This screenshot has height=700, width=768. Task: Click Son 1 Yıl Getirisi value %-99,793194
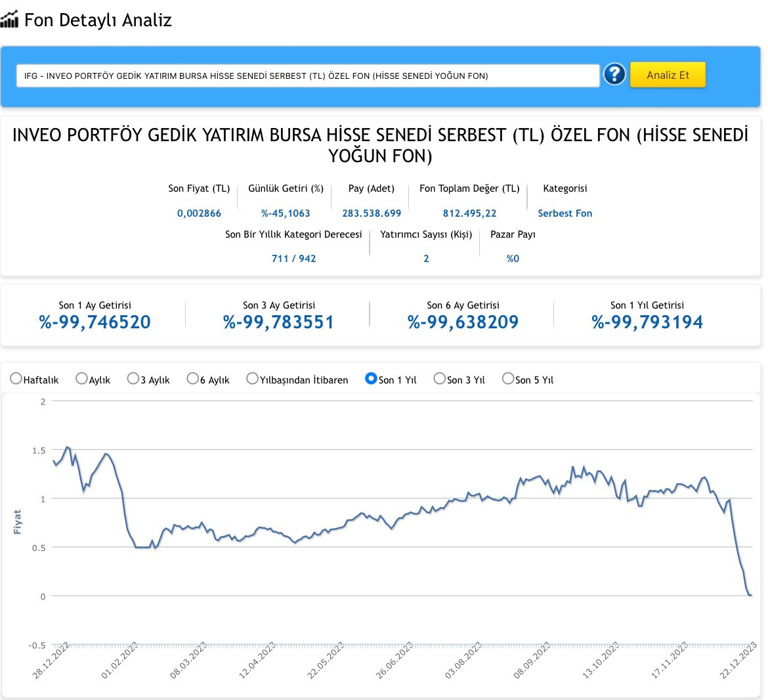click(x=647, y=322)
